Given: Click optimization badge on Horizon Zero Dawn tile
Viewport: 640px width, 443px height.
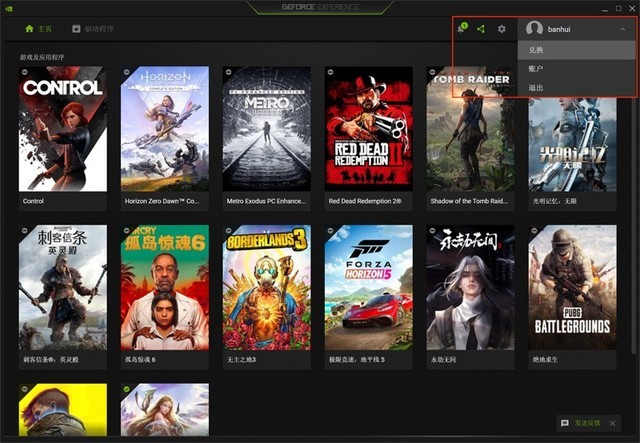Looking at the screenshot, I should (x=126, y=72).
